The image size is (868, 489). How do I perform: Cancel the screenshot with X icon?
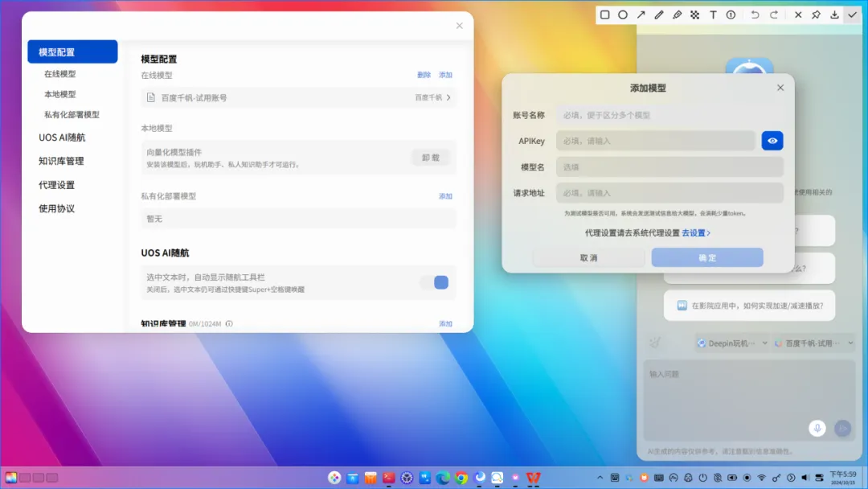click(x=798, y=15)
